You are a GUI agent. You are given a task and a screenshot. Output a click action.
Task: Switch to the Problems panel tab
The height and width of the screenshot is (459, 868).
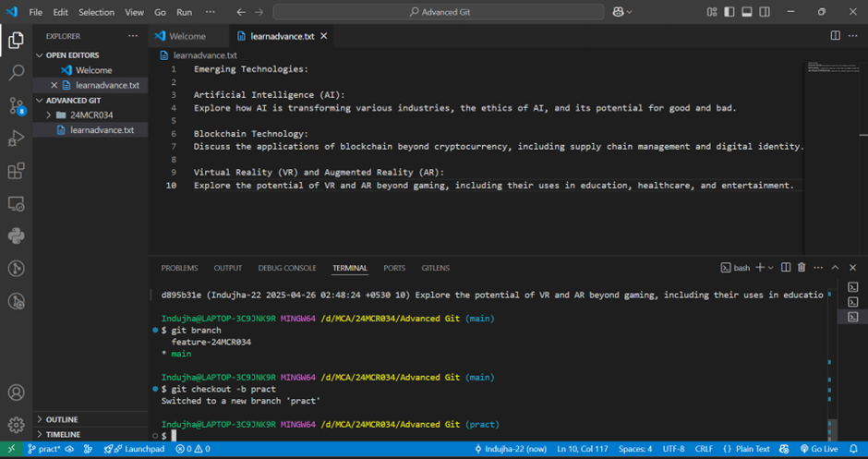click(179, 268)
